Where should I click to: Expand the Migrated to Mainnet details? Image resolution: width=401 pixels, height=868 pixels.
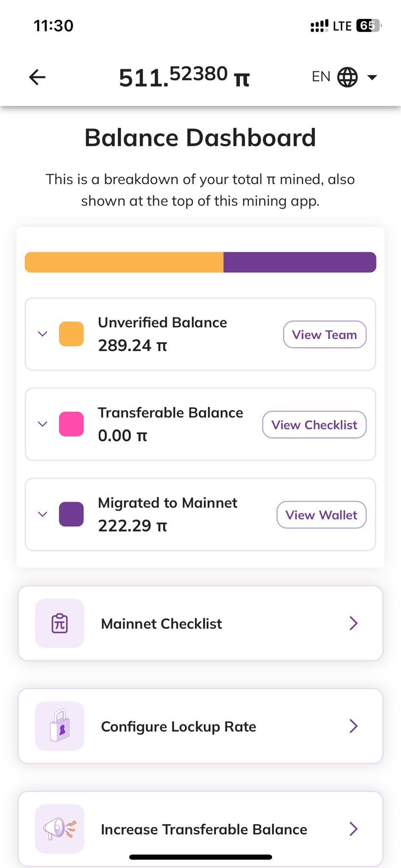pyautogui.click(x=42, y=514)
